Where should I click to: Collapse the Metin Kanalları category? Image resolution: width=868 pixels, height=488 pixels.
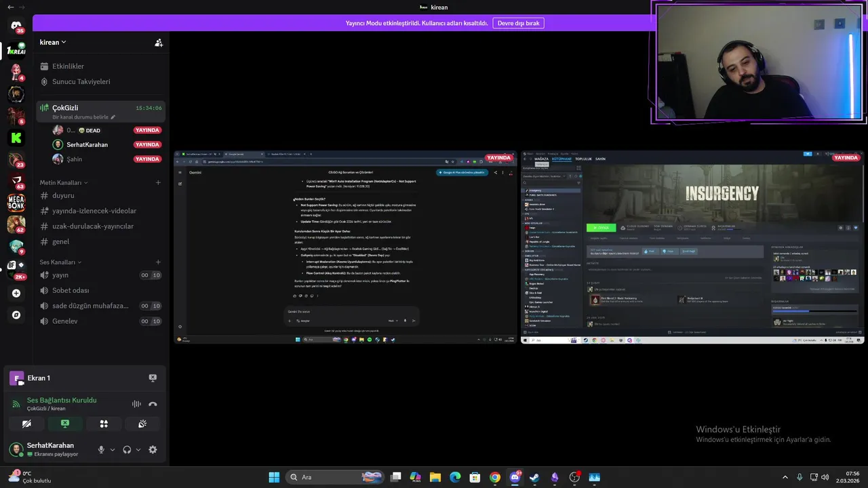click(64, 183)
